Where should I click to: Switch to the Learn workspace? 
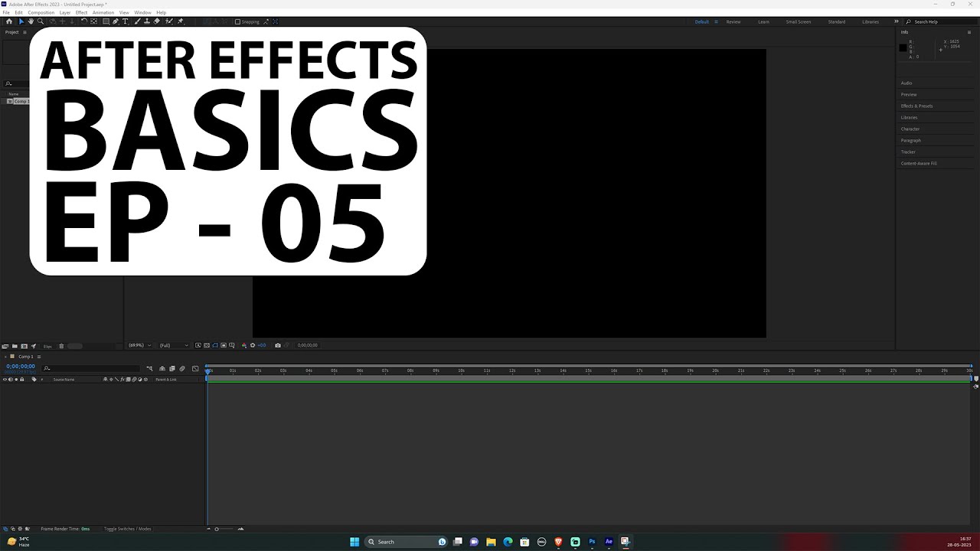pos(763,21)
